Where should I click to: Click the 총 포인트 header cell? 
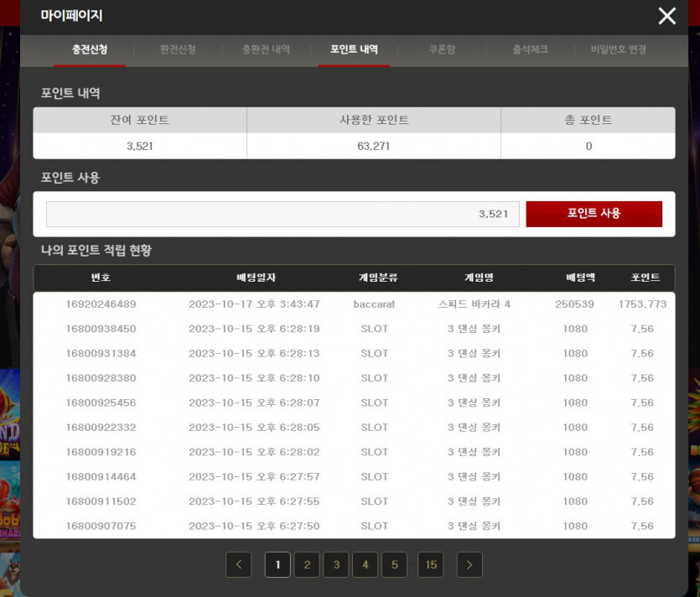(588, 120)
